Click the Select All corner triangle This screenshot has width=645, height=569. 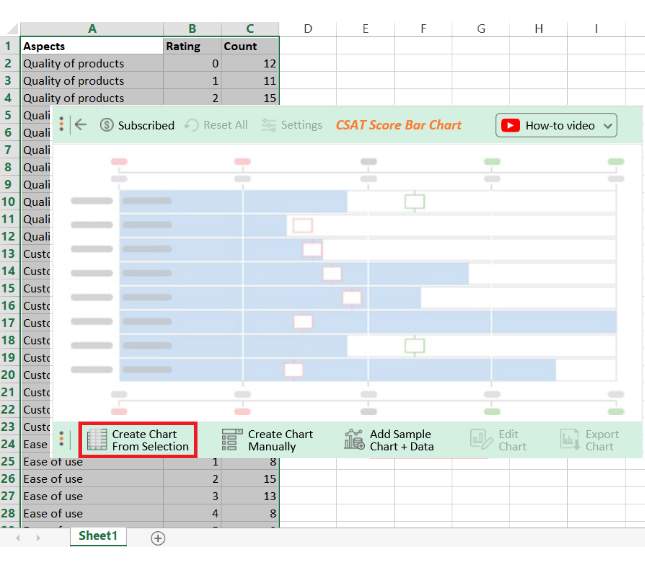12,29
